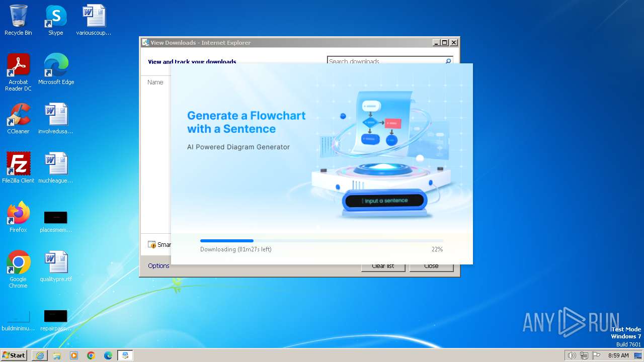Launch Google Chrome desktop shortcut

click(x=18, y=269)
